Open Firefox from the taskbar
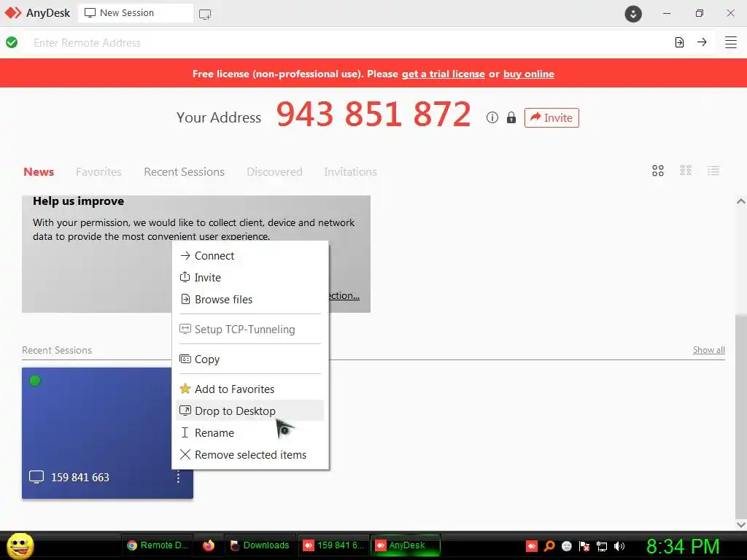747x560 pixels. click(209, 545)
